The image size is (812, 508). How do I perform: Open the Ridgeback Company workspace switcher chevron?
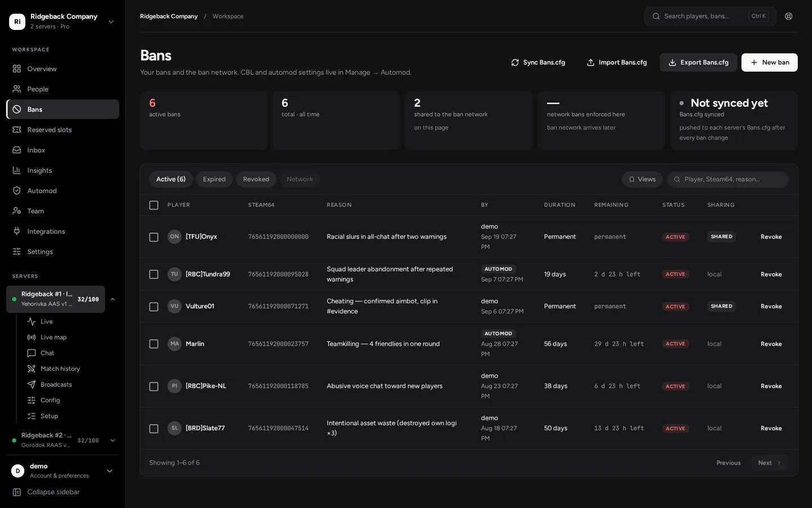(111, 21)
